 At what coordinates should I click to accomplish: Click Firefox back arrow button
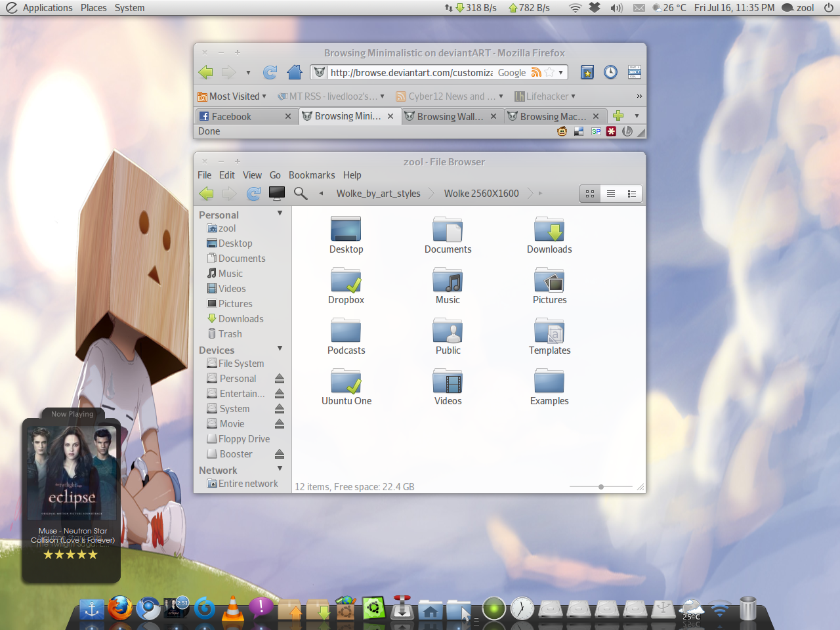(206, 72)
